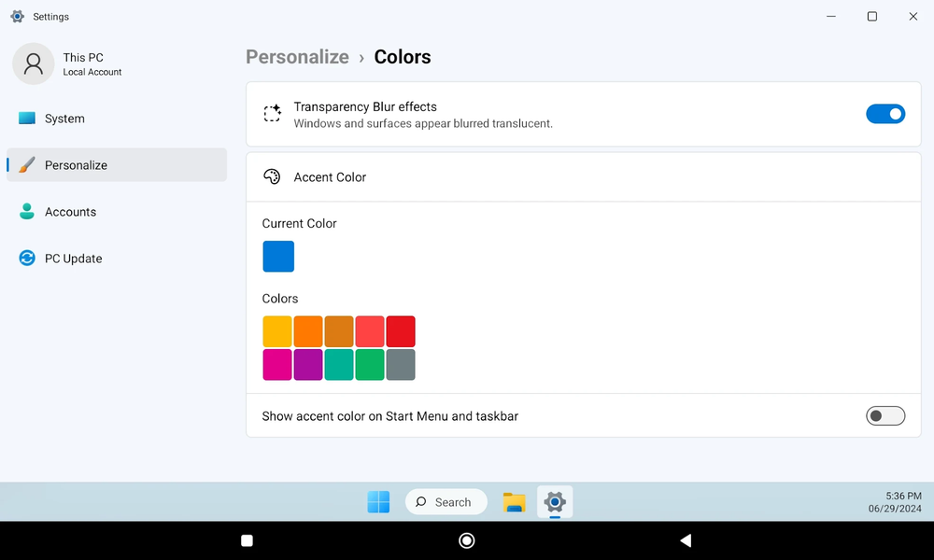934x560 pixels.
Task: Disable the Transparency Blur effects toggle
Action: pyautogui.click(x=884, y=114)
